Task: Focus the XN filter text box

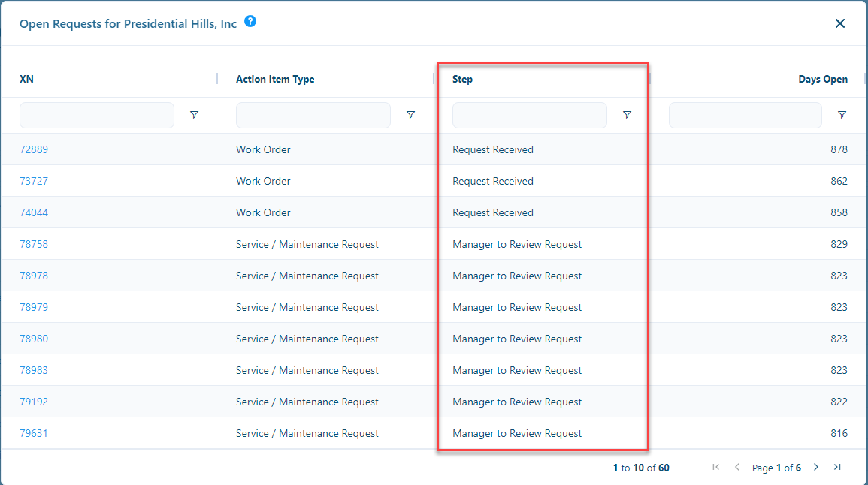Action: pyautogui.click(x=97, y=115)
